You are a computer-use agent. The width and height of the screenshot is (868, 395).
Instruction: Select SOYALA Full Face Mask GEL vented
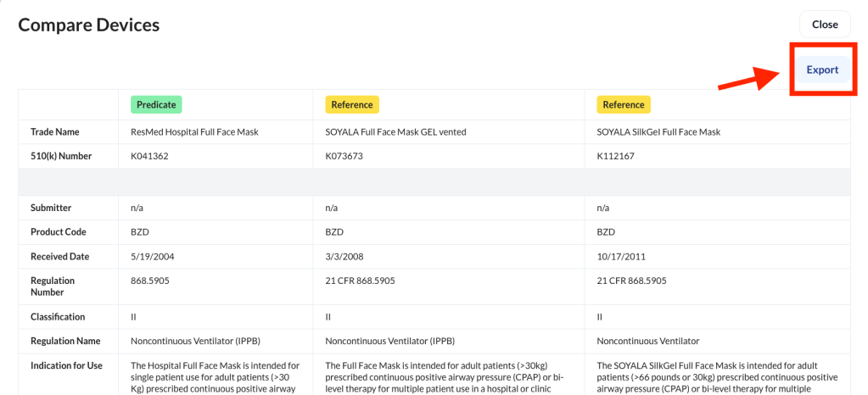pos(395,131)
